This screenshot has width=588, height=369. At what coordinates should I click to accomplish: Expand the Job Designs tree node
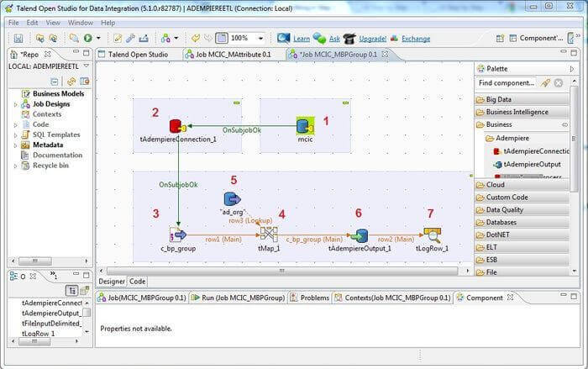coord(15,104)
